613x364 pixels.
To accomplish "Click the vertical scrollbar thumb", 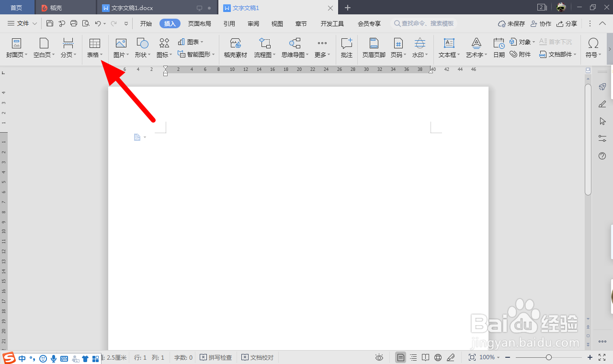I will coord(588,139).
